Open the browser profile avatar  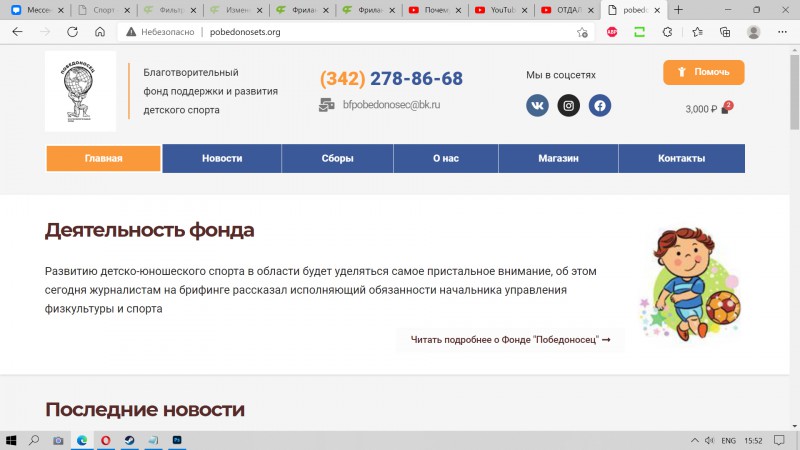coord(754,32)
